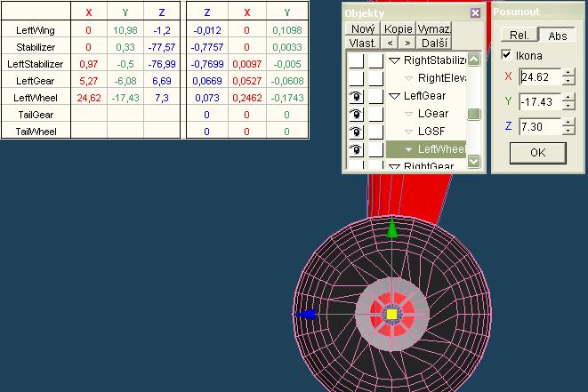
Task: Select LGear in the object tree
Action: [433, 114]
